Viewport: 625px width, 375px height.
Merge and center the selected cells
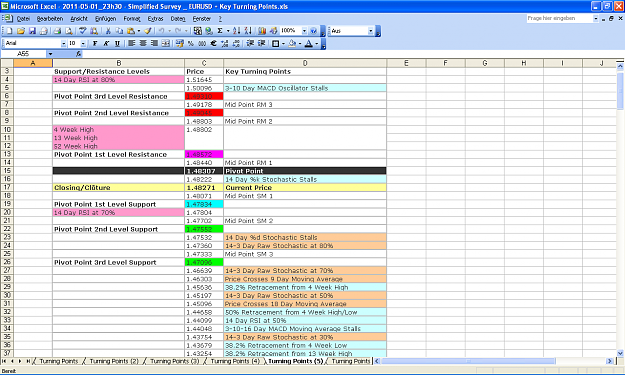[166, 43]
